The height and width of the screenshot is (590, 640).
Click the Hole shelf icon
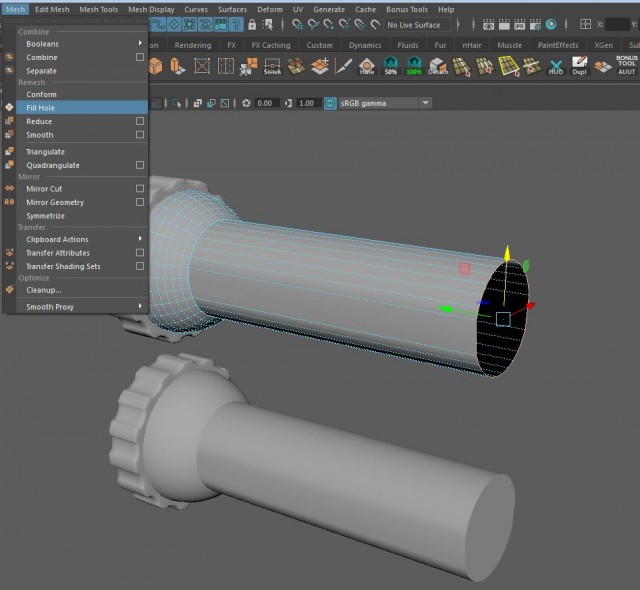(367, 66)
